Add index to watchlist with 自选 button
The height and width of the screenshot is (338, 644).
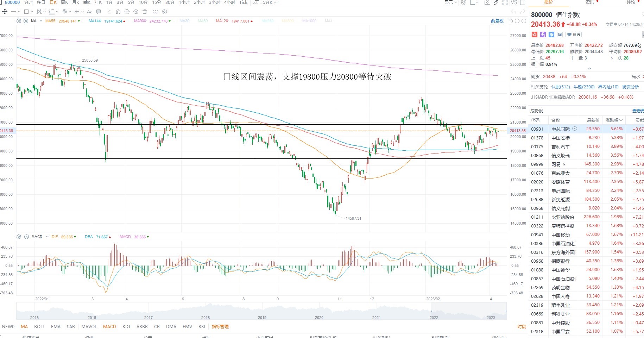tap(574, 35)
